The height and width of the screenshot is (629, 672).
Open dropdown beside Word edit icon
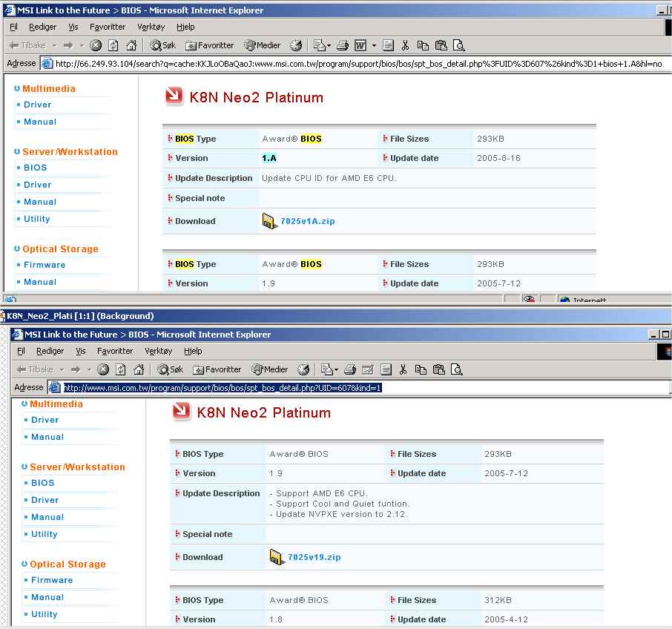pos(374,45)
